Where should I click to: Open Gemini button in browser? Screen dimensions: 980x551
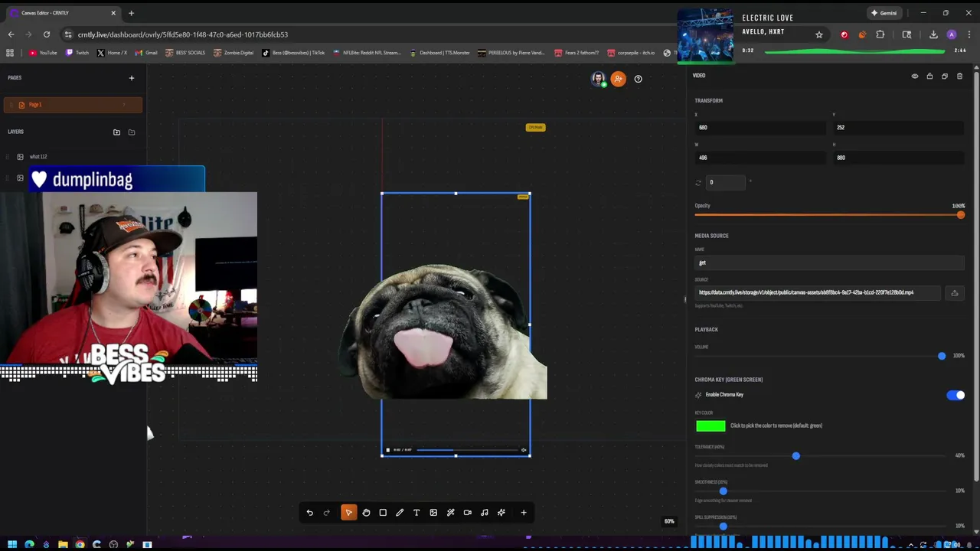tap(884, 13)
